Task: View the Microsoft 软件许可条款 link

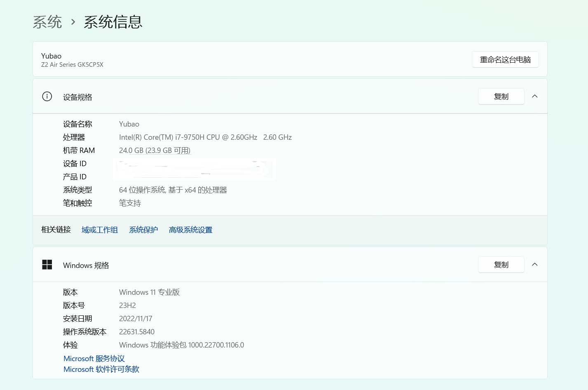Action: pos(101,369)
